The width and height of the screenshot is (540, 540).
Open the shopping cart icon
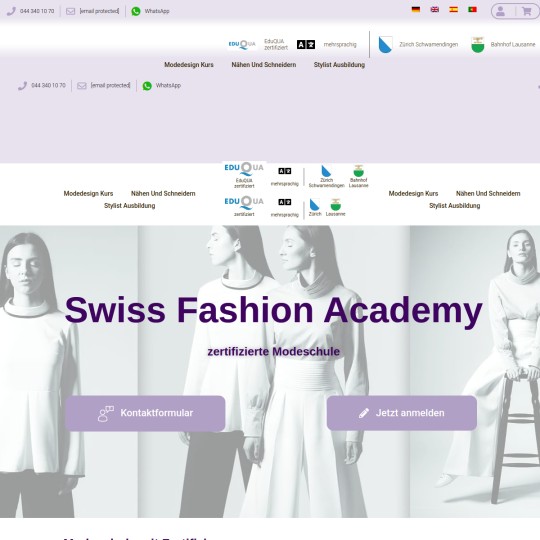[526, 11]
